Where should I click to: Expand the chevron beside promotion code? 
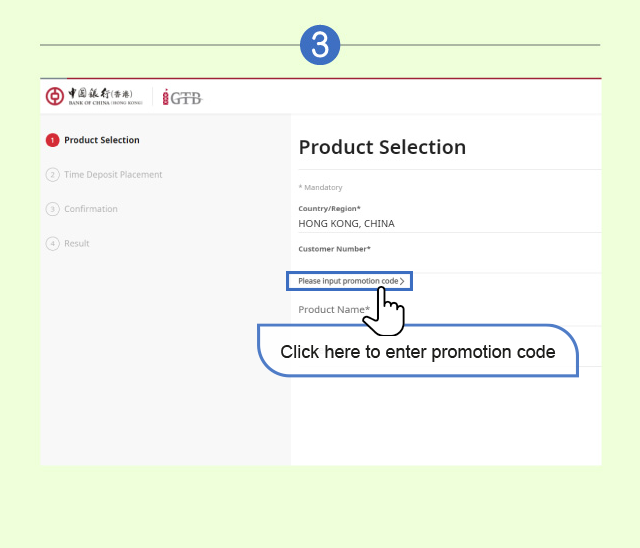(402, 282)
